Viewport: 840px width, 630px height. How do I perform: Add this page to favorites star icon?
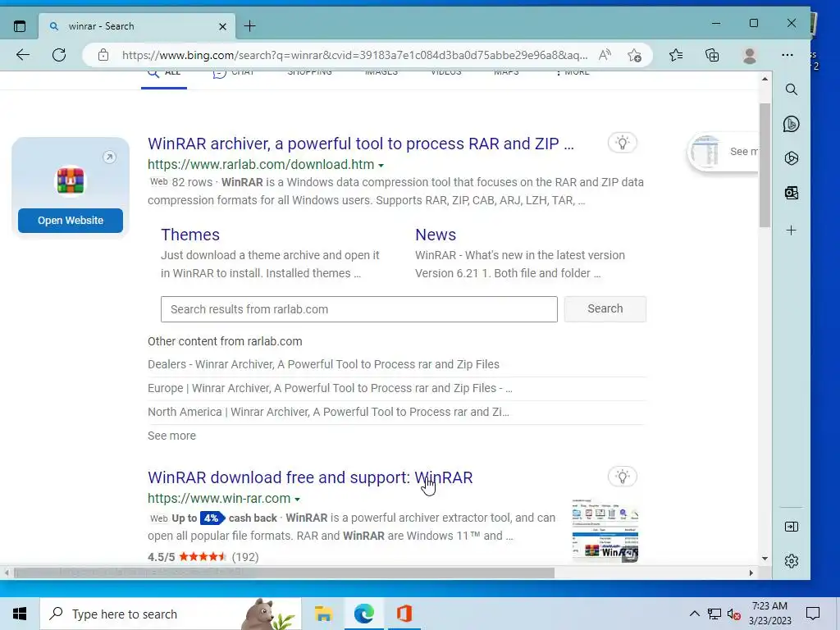(x=634, y=55)
